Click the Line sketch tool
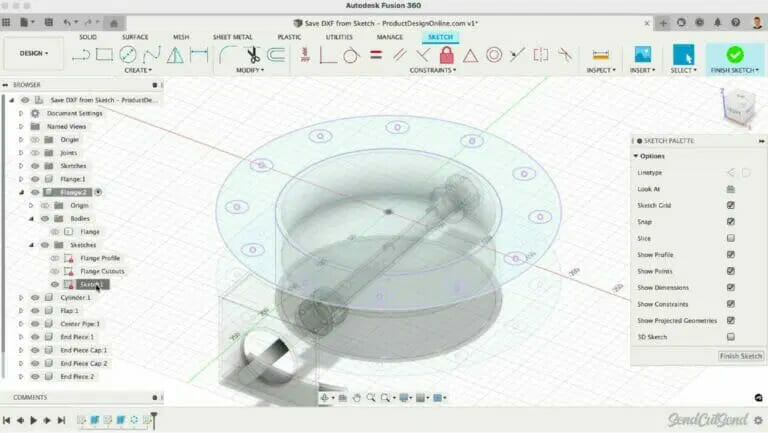Screen dimensions: 768x433 point(81,55)
